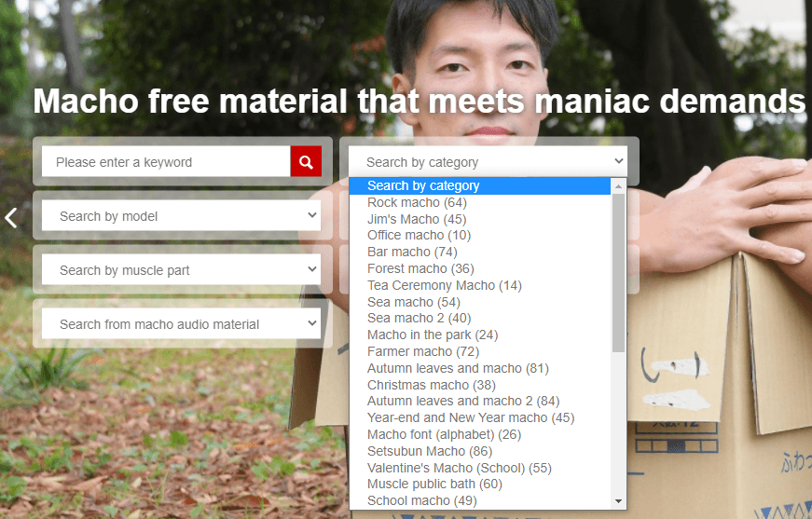The height and width of the screenshot is (519, 812).
Task: Focus the keyword search input field
Action: click(166, 161)
